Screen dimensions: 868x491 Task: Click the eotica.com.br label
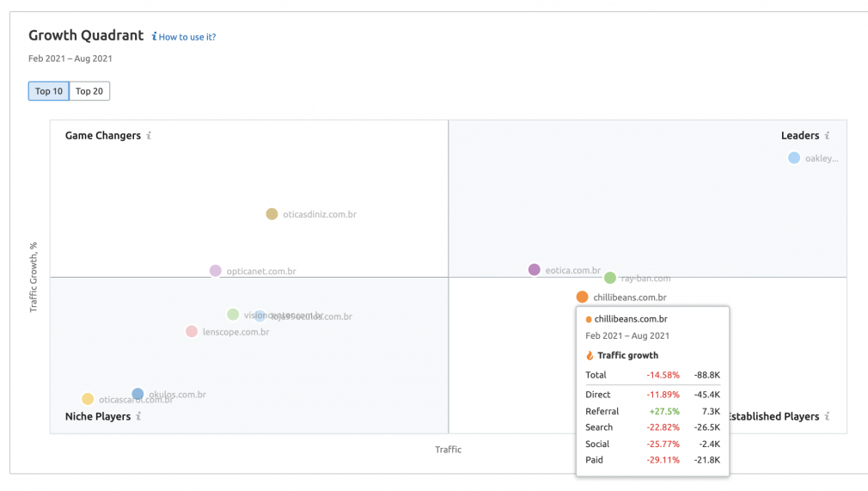coord(573,271)
